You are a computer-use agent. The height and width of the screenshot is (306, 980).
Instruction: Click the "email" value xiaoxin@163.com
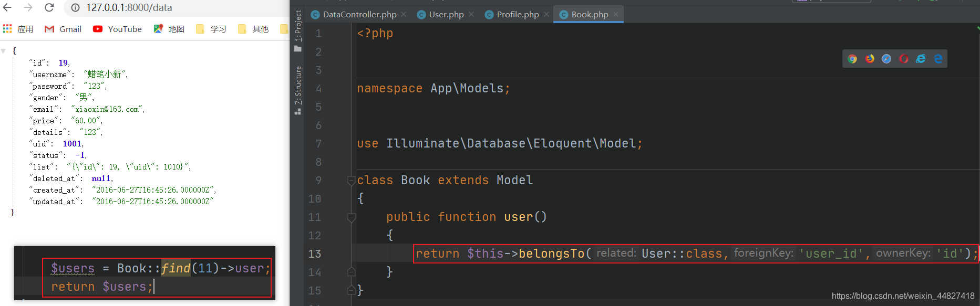pos(108,109)
